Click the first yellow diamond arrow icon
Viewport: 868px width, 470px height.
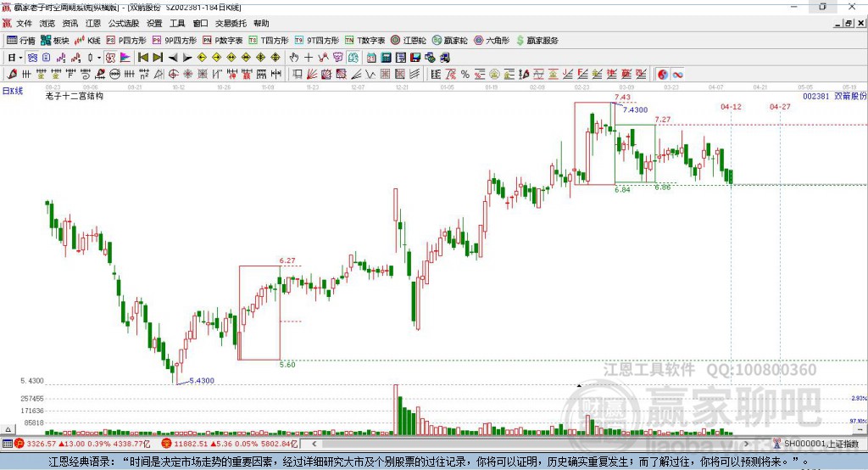click(202, 58)
